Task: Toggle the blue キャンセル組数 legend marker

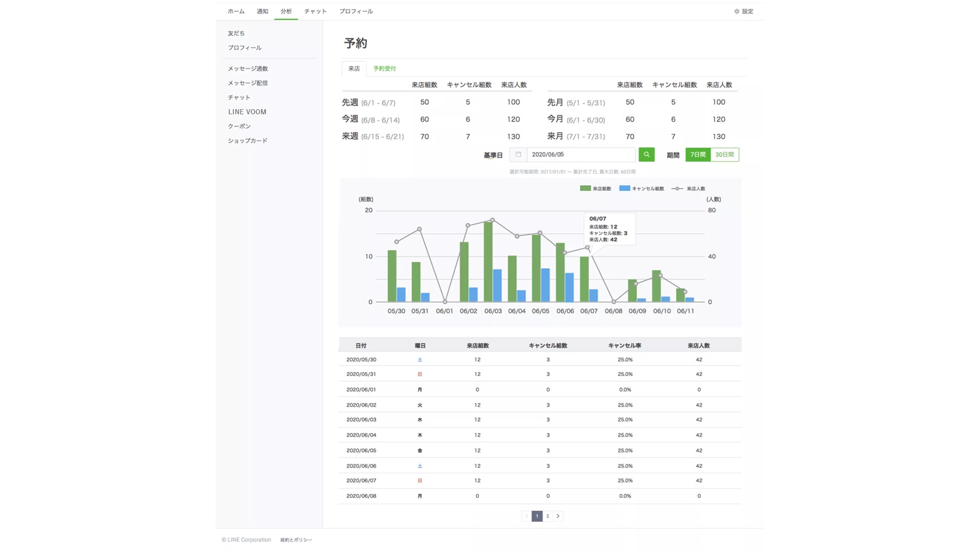Action: point(624,188)
